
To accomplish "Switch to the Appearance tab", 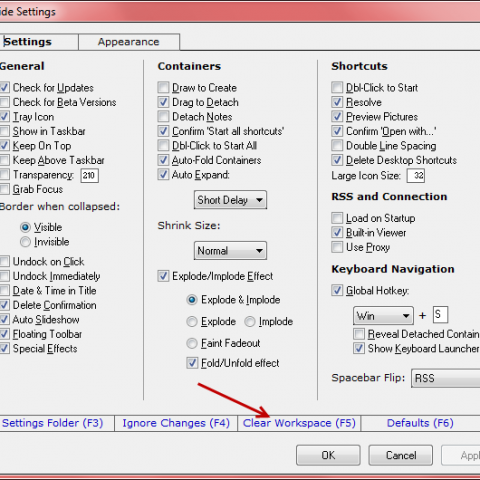I will point(129,42).
